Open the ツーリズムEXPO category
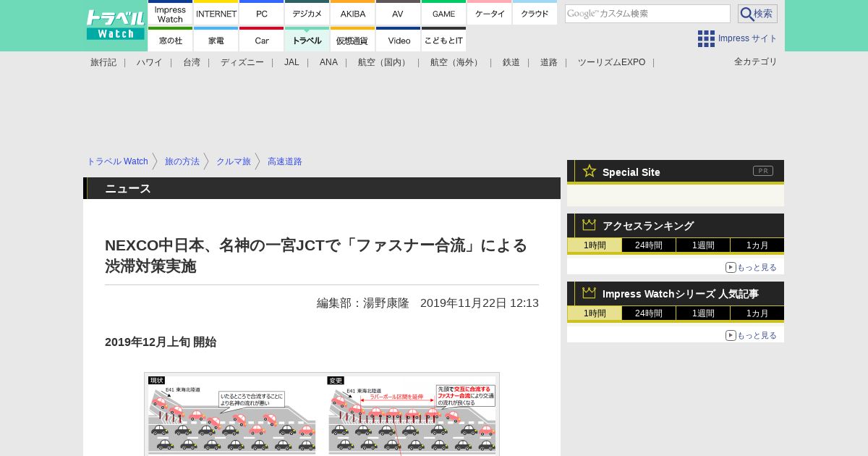Image resolution: width=868 pixels, height=456 pixels. pos(611,62)
